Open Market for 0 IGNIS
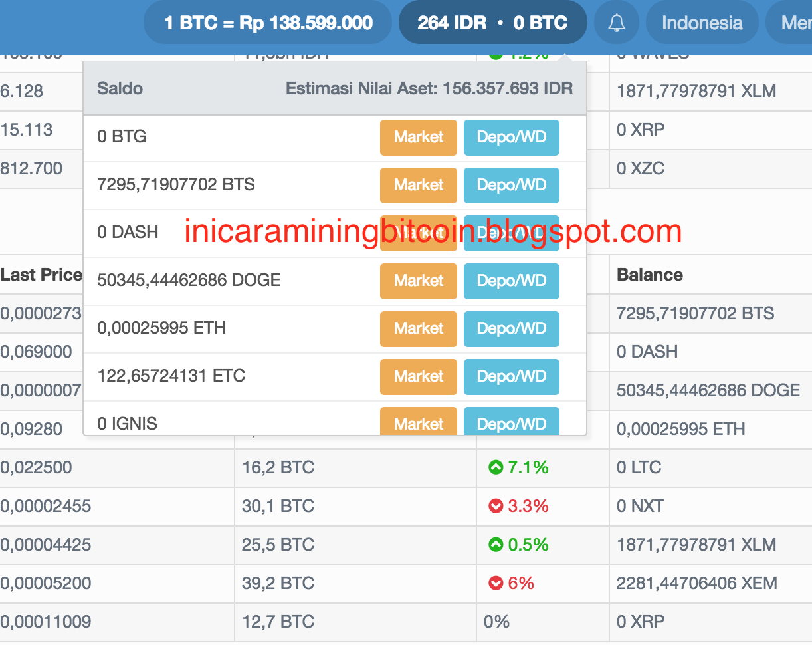 418,424
